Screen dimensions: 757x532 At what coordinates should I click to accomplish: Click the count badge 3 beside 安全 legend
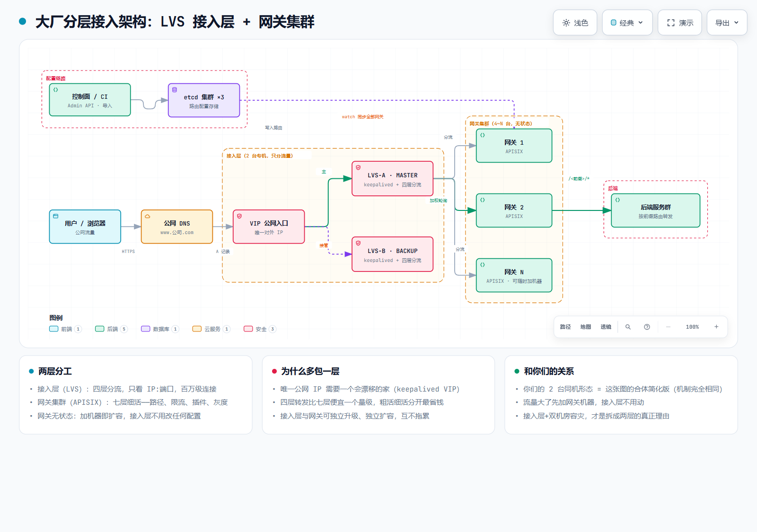273,329
